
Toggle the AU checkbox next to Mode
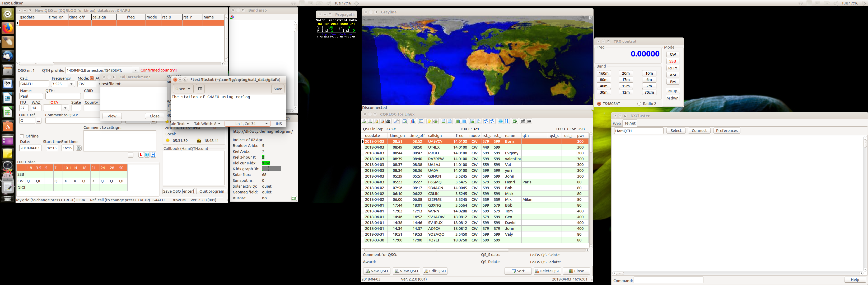(92, 78)
